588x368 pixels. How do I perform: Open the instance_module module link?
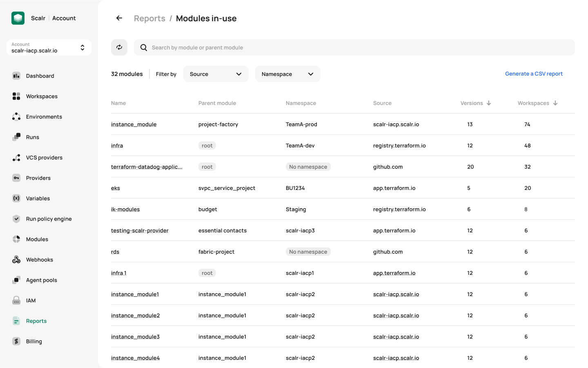pos(134,124)
